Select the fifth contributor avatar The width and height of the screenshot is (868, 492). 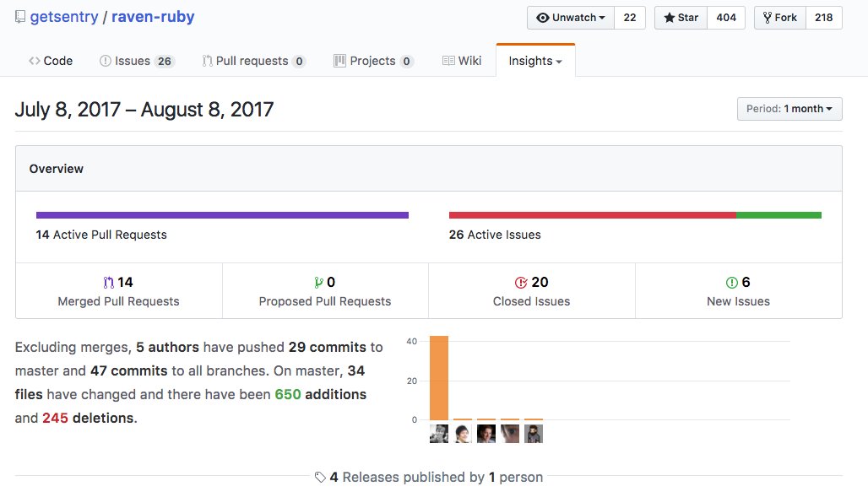pos(534,434)
